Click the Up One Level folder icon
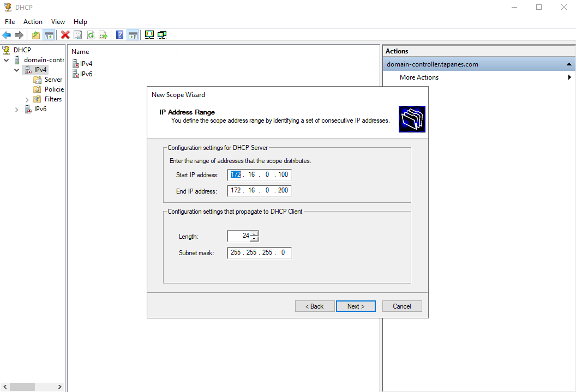The image size is (576, 392). [36, 35]
